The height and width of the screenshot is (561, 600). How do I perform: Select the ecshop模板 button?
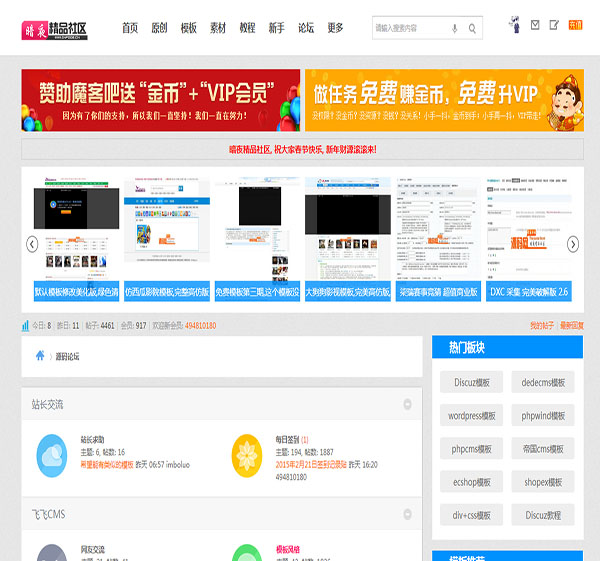[x=471, y=482]
